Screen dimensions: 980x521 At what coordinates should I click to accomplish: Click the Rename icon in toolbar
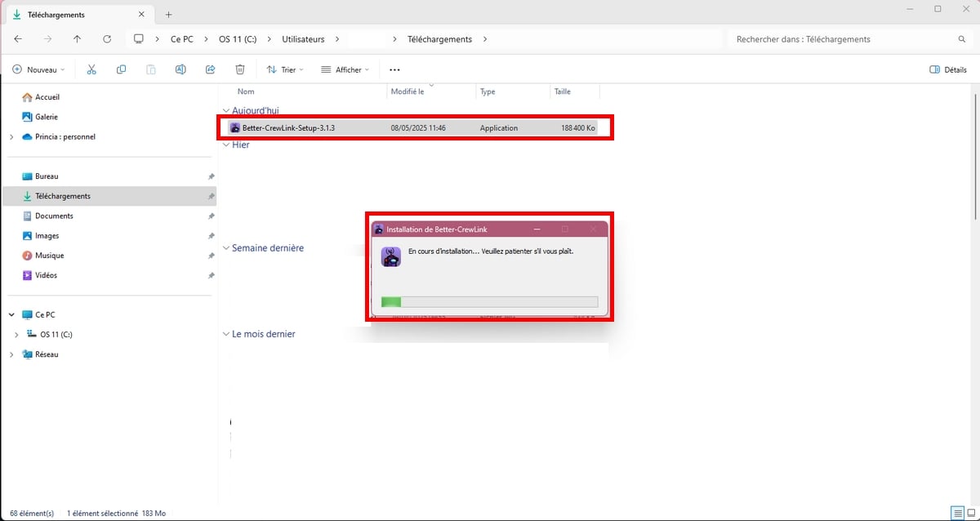click(180, 69)
